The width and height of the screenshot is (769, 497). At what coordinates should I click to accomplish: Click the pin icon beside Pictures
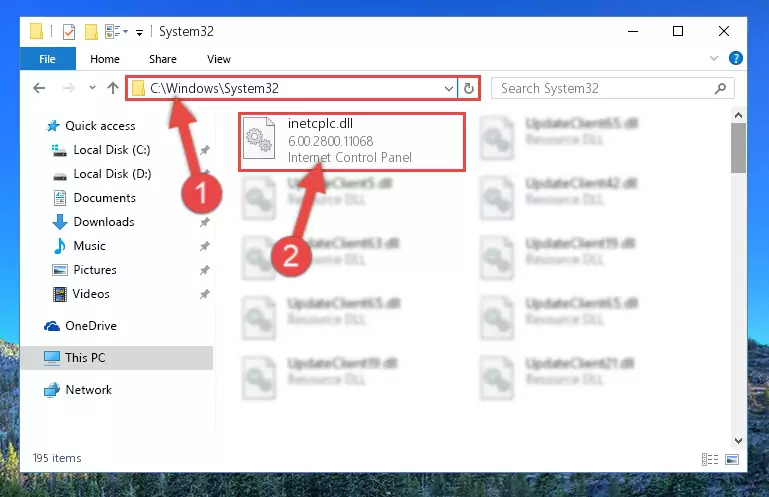click(x=205, y=270)
